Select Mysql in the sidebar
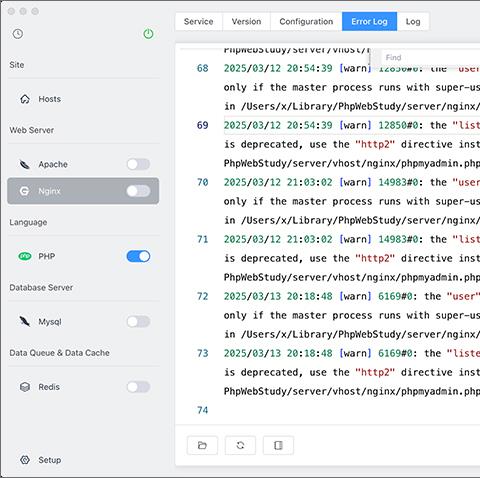 (83, 322)
